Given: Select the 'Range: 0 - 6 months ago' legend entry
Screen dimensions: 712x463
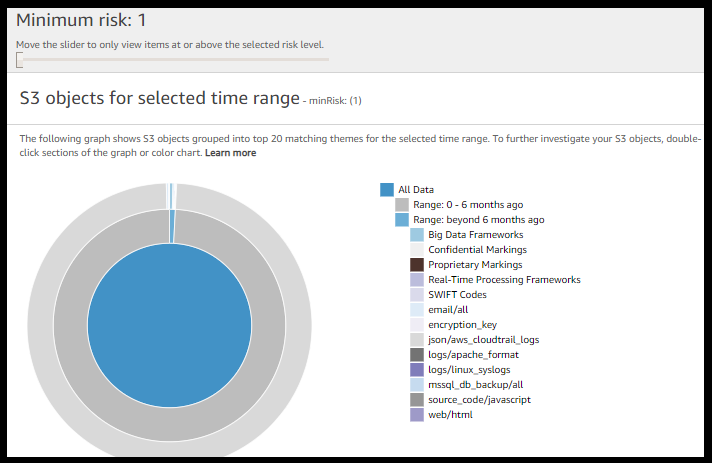Looking at the screenshot, I should click(468, 204).
